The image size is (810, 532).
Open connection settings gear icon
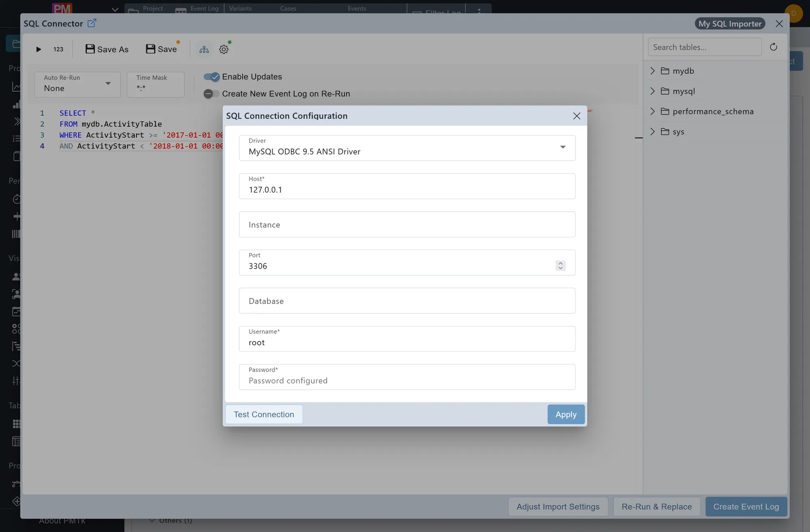(x=224, y=49)
